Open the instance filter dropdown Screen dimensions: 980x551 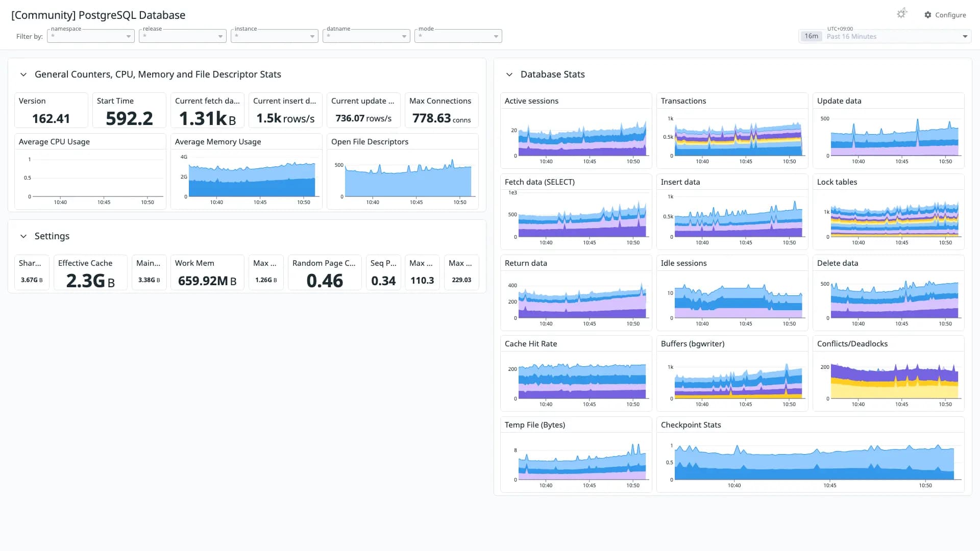[x=275, y=36]
